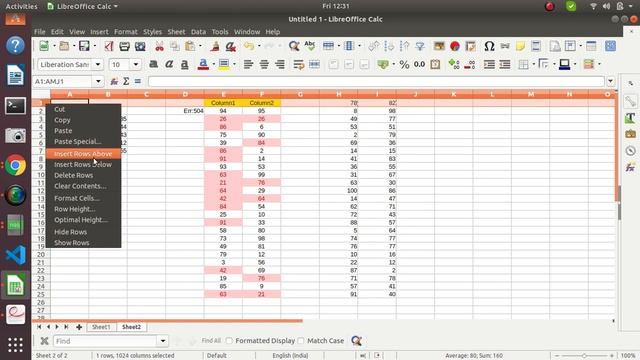Viewport: 640px width, 360px height.
Task: Open Paste options dropdown arrow
Action: pyautogui.click(x=200, y=46)
